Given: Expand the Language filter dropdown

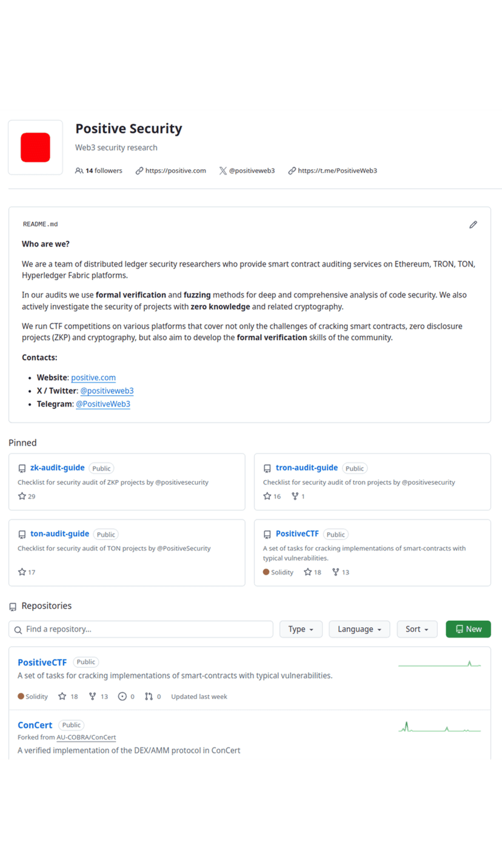Looking at the screenshot, I should point(360,629).
